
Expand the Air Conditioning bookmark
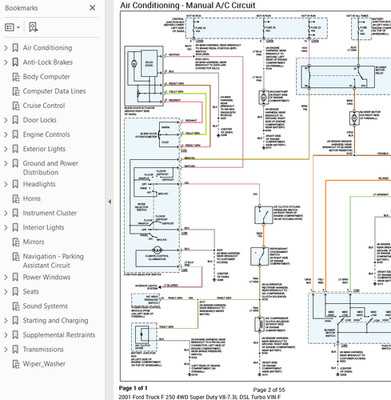(5, 48)
